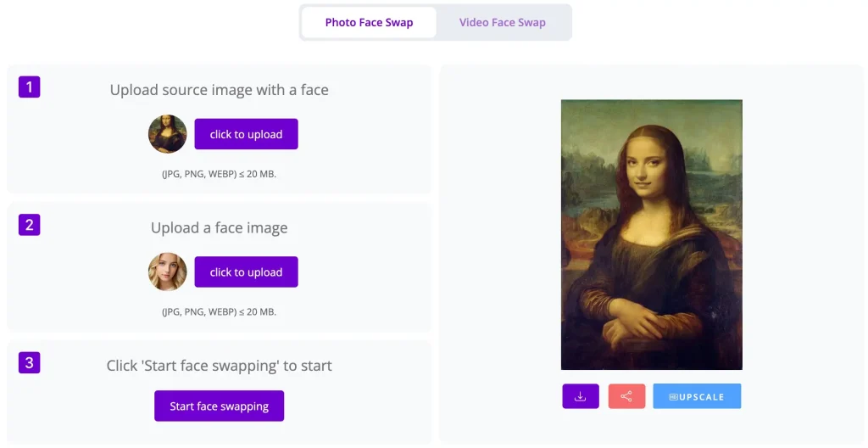Share the result with the red share icon

point(626,396)
